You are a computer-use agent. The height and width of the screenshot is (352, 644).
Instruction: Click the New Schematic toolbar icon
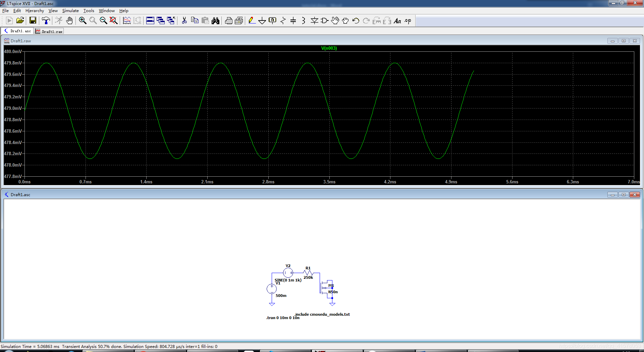(9, 20)
